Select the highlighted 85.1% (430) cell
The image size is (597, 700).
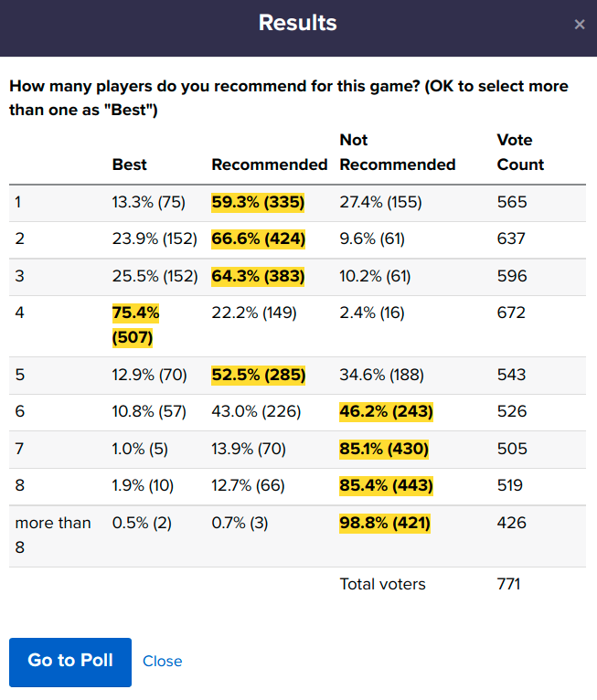click(x=384, y=450)
